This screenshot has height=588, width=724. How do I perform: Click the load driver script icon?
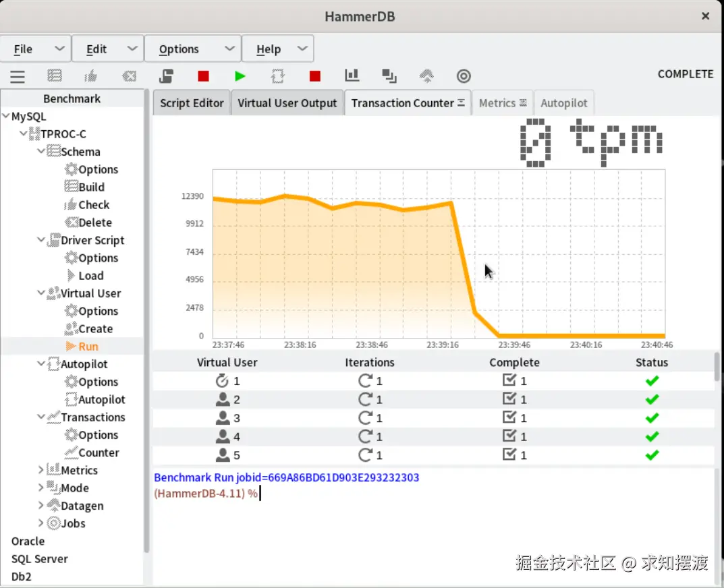(166, 76)
